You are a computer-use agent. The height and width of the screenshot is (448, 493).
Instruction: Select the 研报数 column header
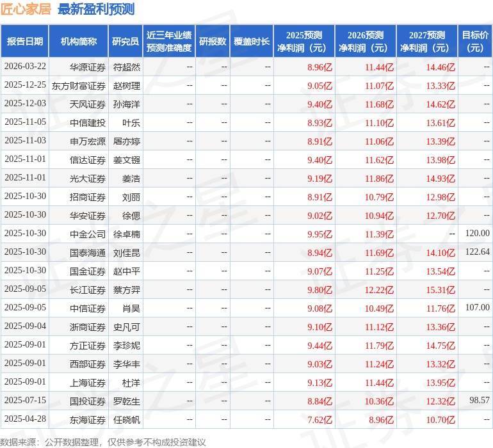tap(213, 42)
